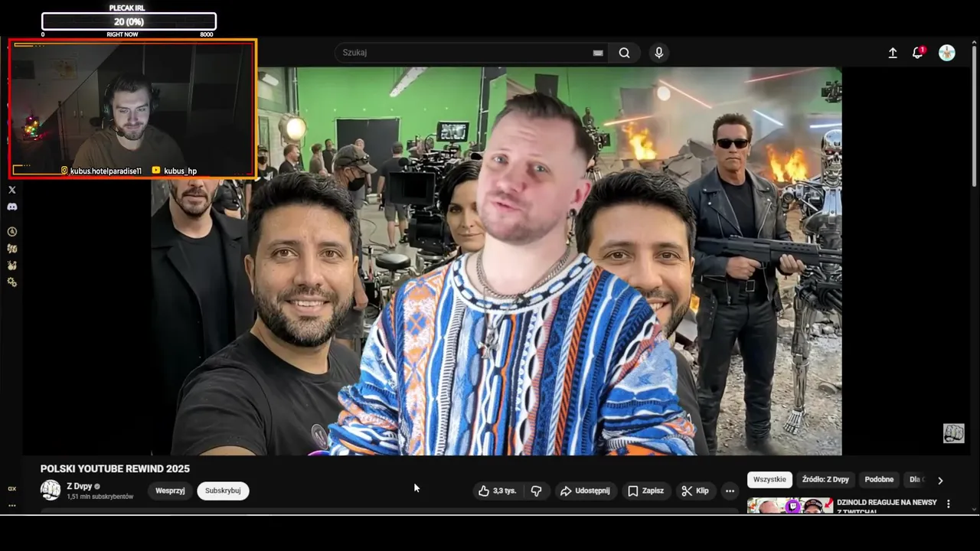The width and height of the screenshot is (980, 551).
Task: Open the X (Twitter) sidebar icon
Action: coord(11,190)
